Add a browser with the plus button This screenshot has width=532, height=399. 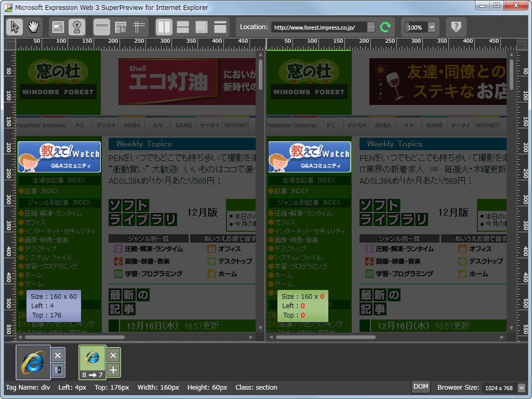click(x=113, y=370)
